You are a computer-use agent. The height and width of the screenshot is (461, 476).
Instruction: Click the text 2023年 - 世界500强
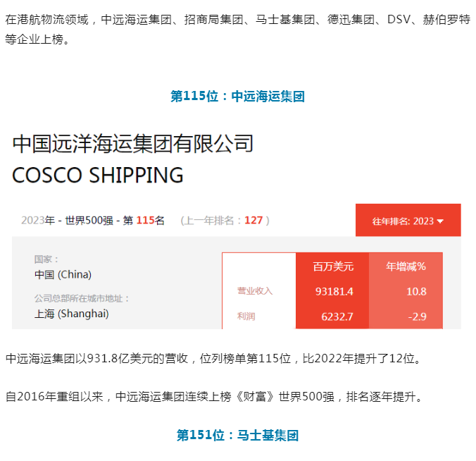[67, 220]
